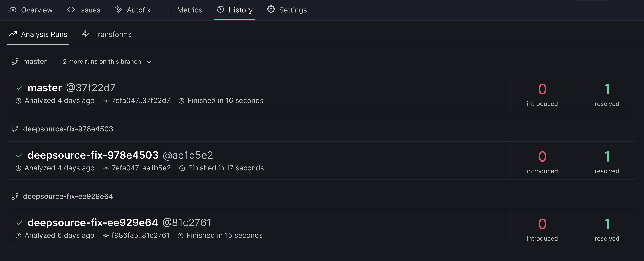Click the chevron next to more runs
Screen dimensions: 644x261
(x=149, y=62)
